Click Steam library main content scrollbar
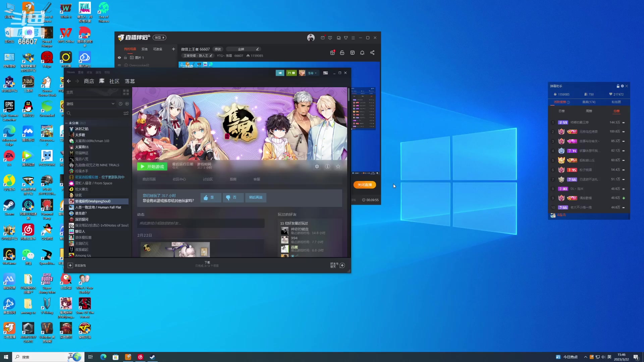Viewport: 644px width, 362px height. [x=349, y=95]
